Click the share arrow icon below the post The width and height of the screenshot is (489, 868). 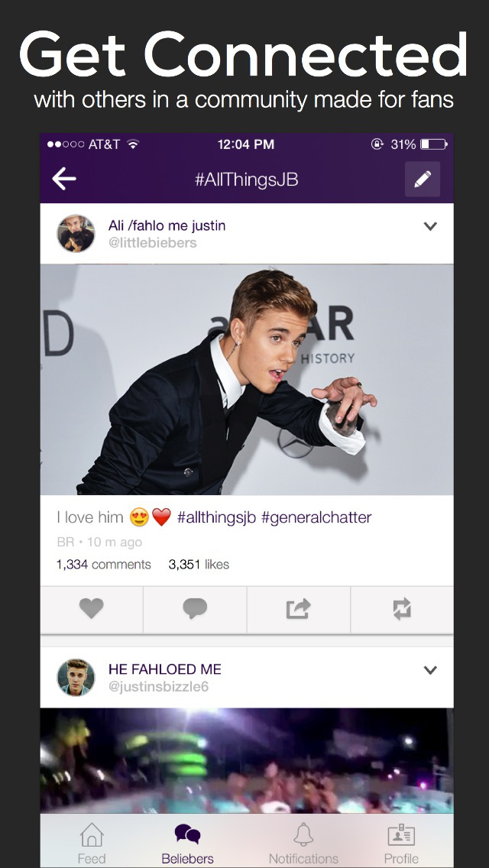click(298, 609)
